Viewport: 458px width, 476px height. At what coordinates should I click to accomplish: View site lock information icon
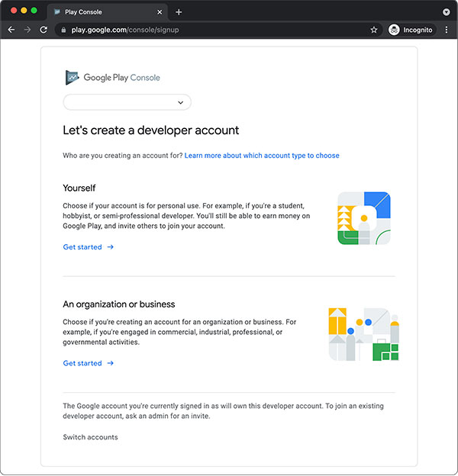(x=63, y=30)
